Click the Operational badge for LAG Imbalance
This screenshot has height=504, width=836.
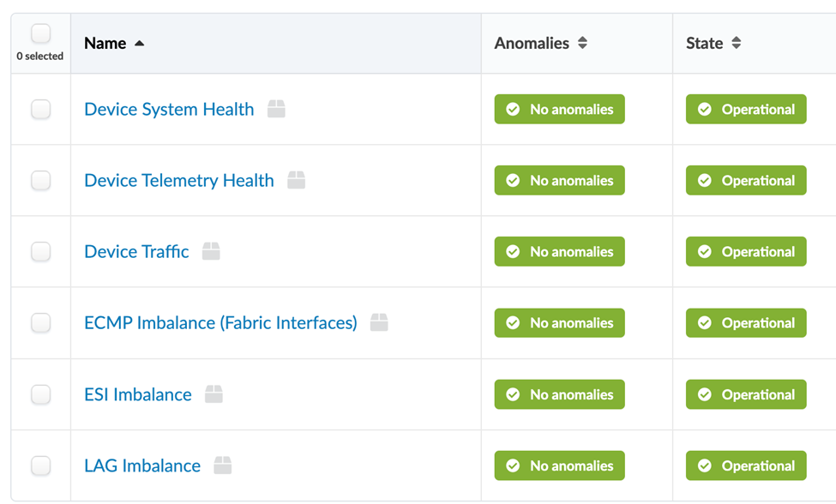[746, 465]
